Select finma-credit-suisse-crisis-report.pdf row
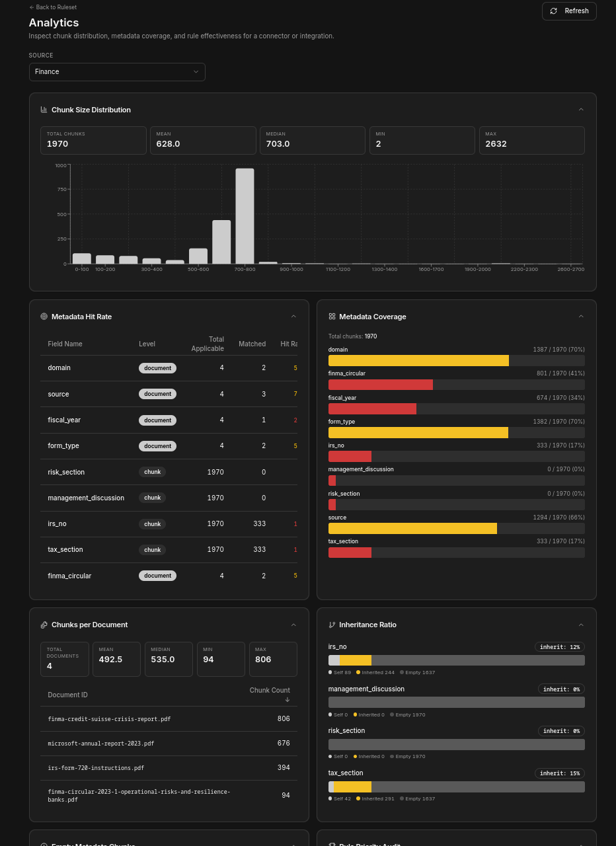This screenshot has height=846, width=616. [x=169, y=718]
